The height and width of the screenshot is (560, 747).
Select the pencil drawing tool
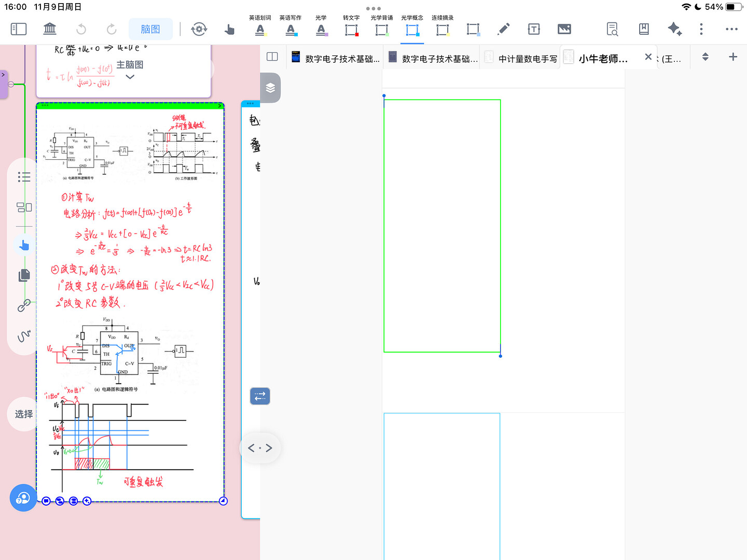click(x=503, y=29)
